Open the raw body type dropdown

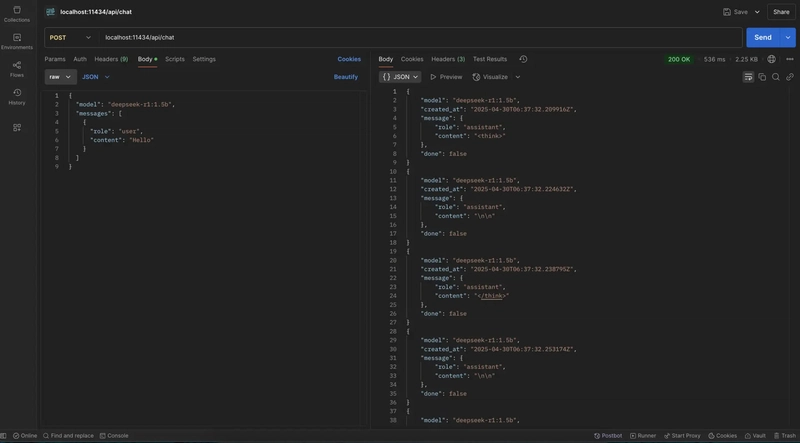click(x=61, y=77)
